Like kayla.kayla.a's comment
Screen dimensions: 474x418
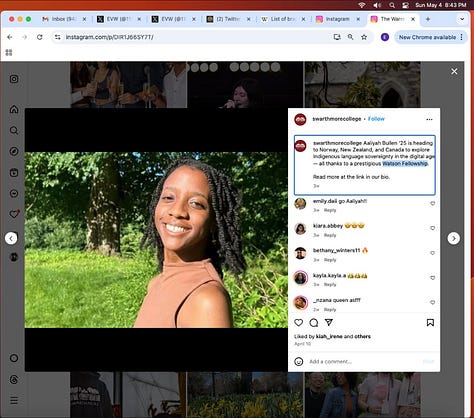coord(433,278)
